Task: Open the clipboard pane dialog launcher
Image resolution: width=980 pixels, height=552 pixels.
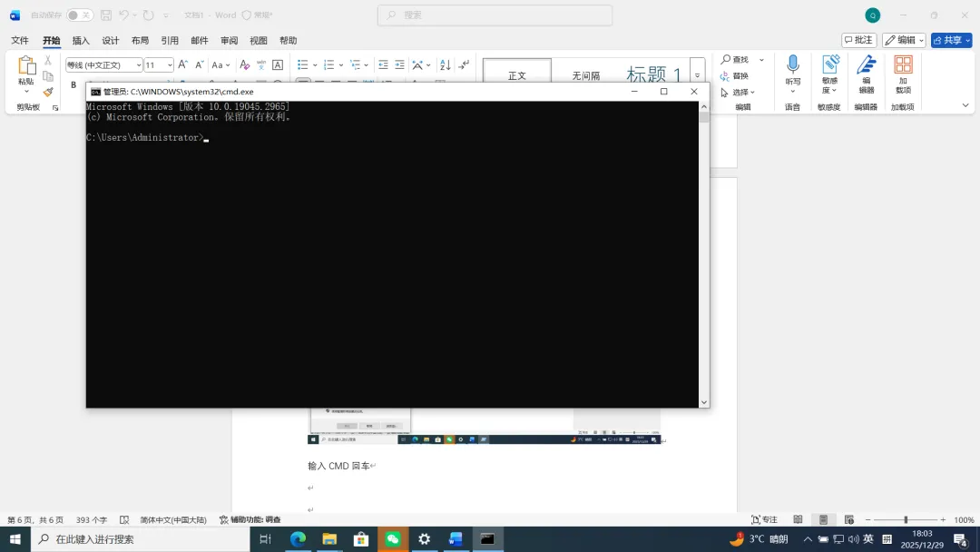Action: [x=55, y=107]
